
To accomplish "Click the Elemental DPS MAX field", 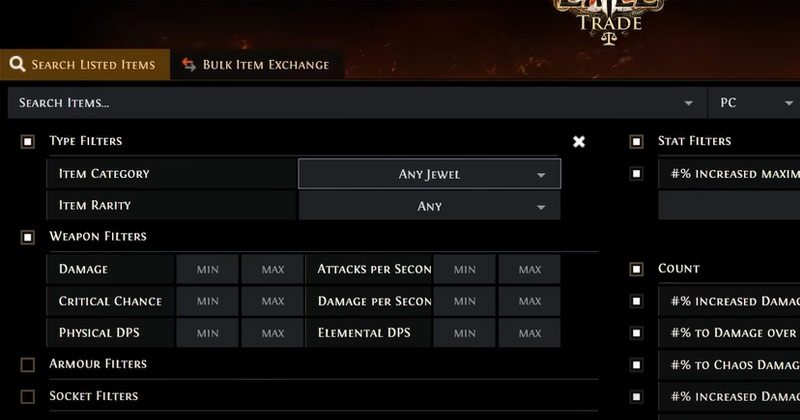I will (530, 333).
